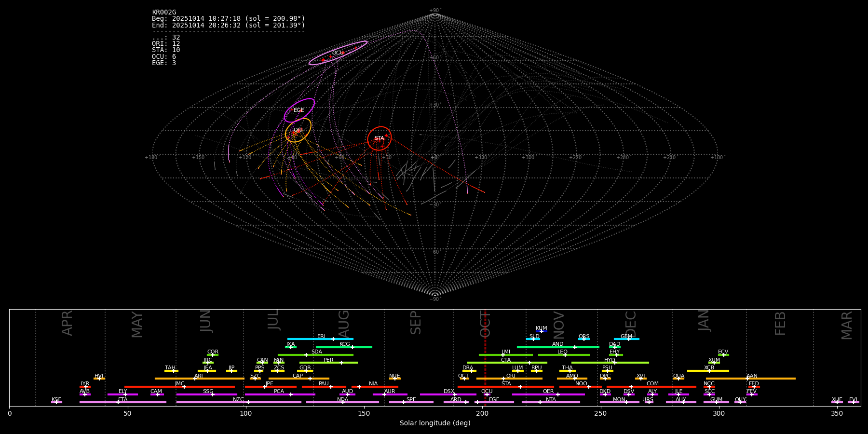Click the HYD shower bar
The image size is (868, 434).
pos(610,363)
